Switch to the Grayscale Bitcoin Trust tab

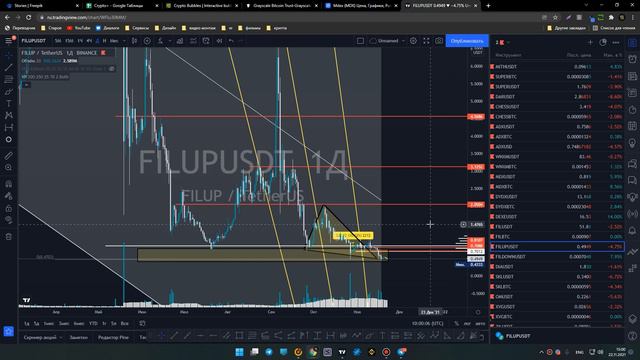[281, 6]
